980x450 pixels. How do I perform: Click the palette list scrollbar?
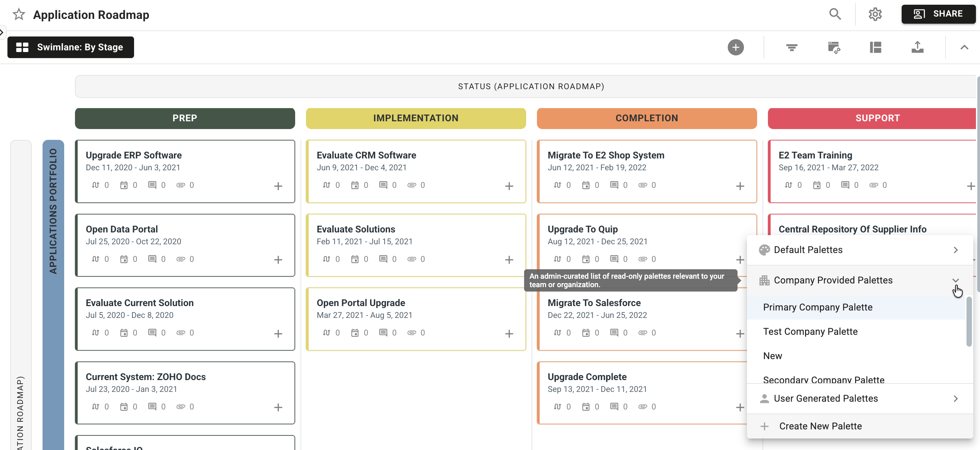pos(969,322)
